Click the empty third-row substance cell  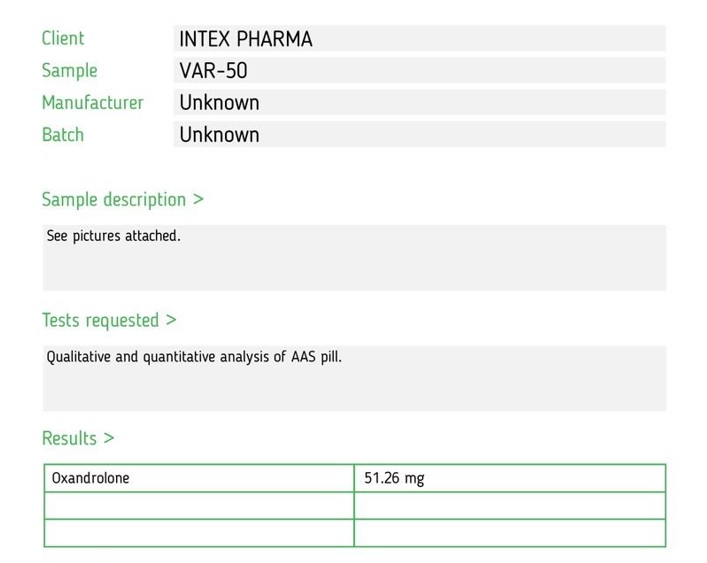point(199,533)
